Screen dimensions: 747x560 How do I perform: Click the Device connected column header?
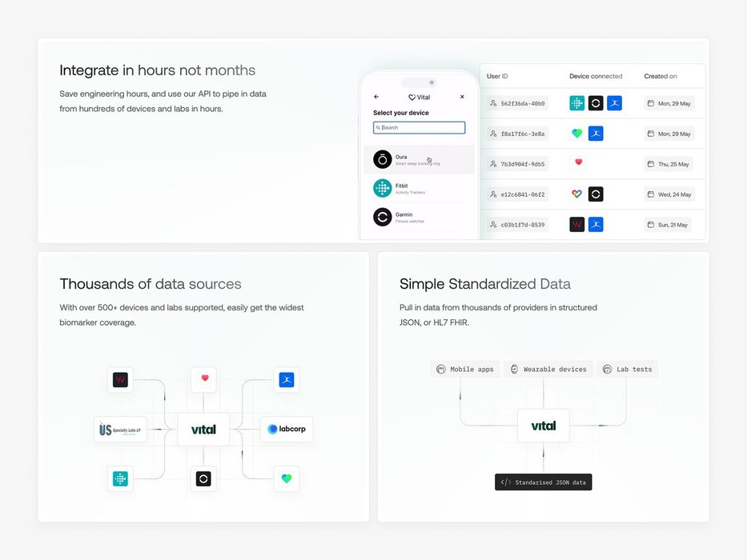pyautogui.click(x=596, y=76)
